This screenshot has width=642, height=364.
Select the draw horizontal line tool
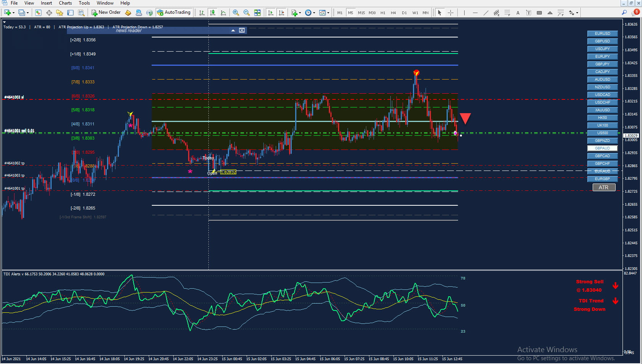pos(475,13)
